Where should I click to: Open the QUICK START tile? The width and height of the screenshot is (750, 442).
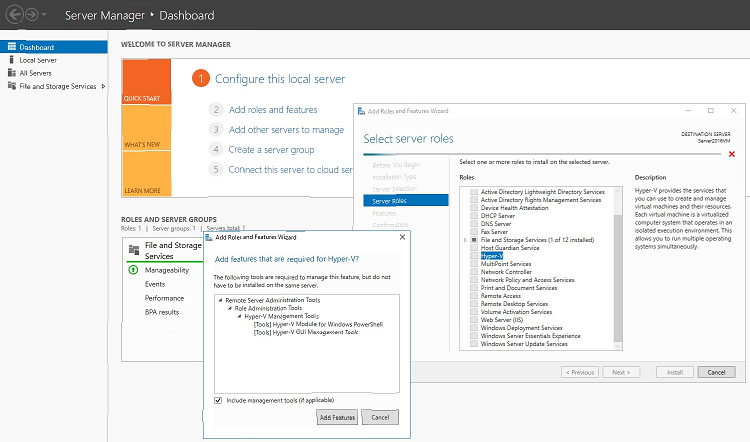tap(146, 81)
